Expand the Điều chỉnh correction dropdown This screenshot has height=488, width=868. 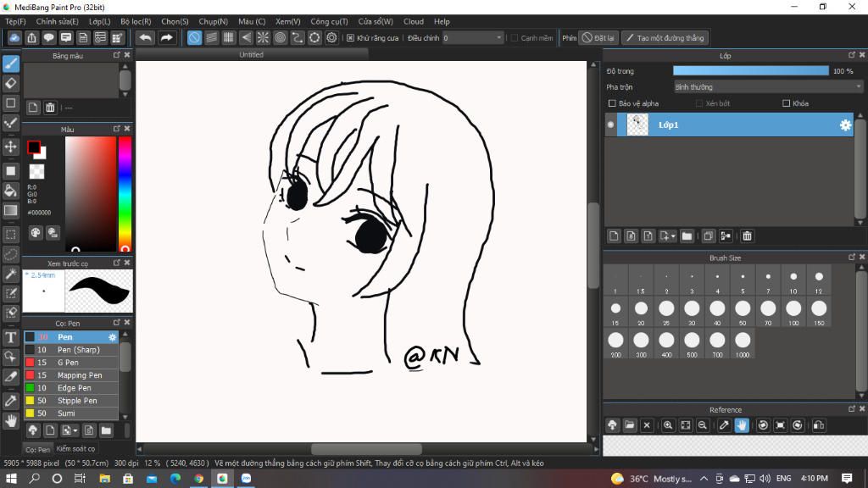[498, 38]
